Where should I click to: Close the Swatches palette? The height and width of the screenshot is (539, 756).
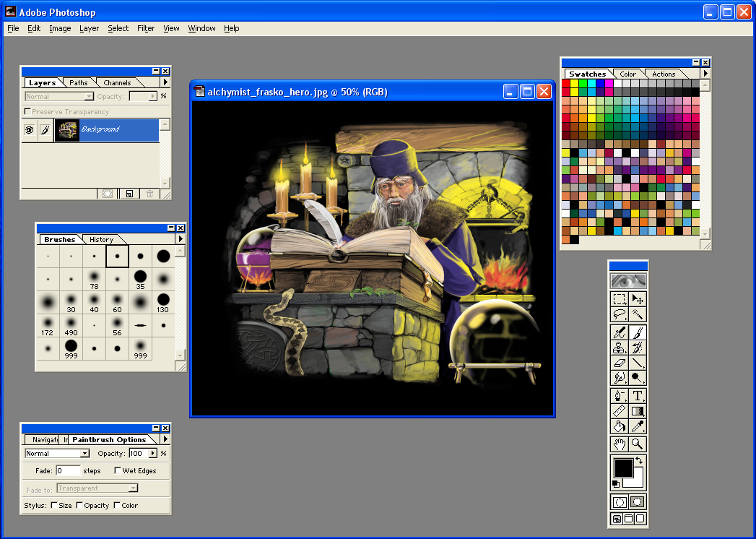click(x=705, y=62)
